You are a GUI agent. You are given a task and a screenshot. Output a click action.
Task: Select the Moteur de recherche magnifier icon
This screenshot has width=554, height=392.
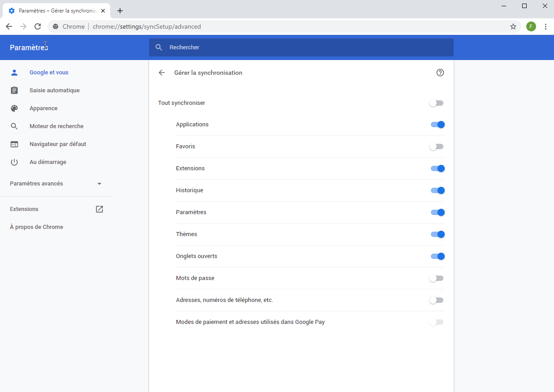[x=14, y=126]
